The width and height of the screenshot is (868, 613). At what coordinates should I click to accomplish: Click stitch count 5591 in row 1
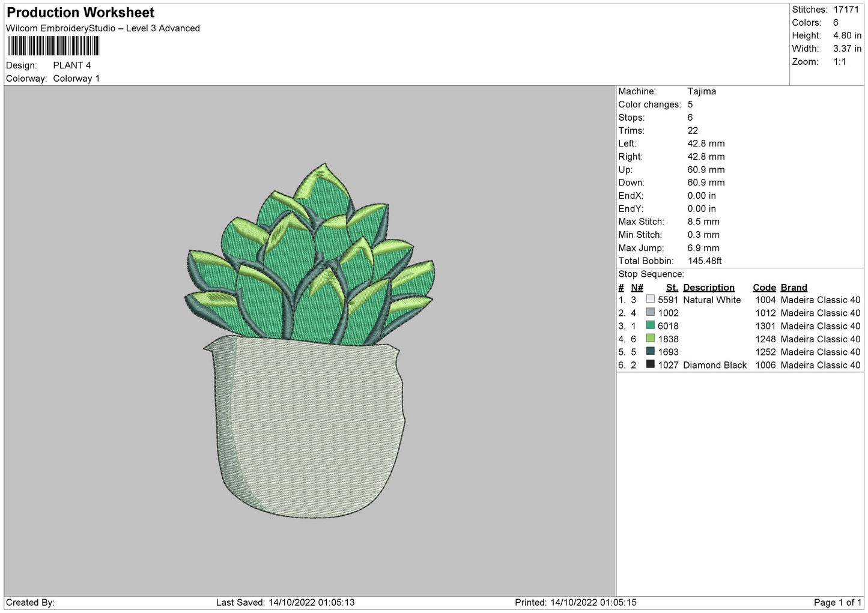point(668,300)
